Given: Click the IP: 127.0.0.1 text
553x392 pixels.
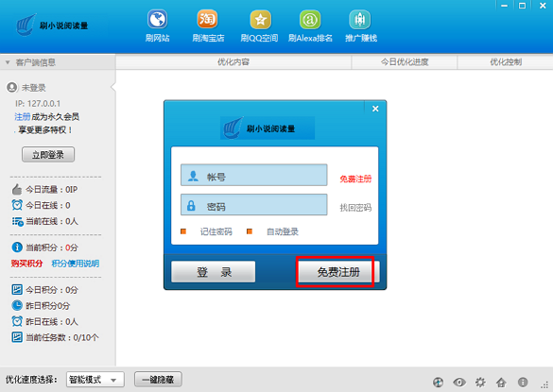Looking at the screenshot, I should click(x=38, y=103).
